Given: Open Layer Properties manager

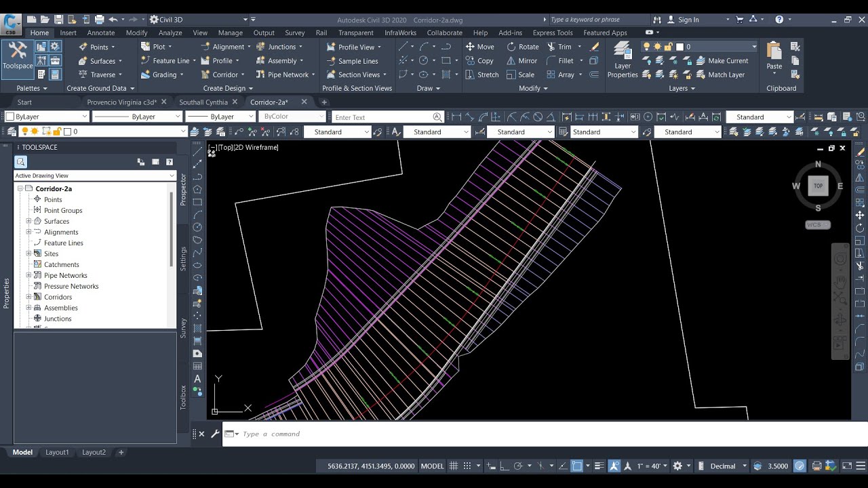Looking at the screenshot, I should [x=623, y=60].
